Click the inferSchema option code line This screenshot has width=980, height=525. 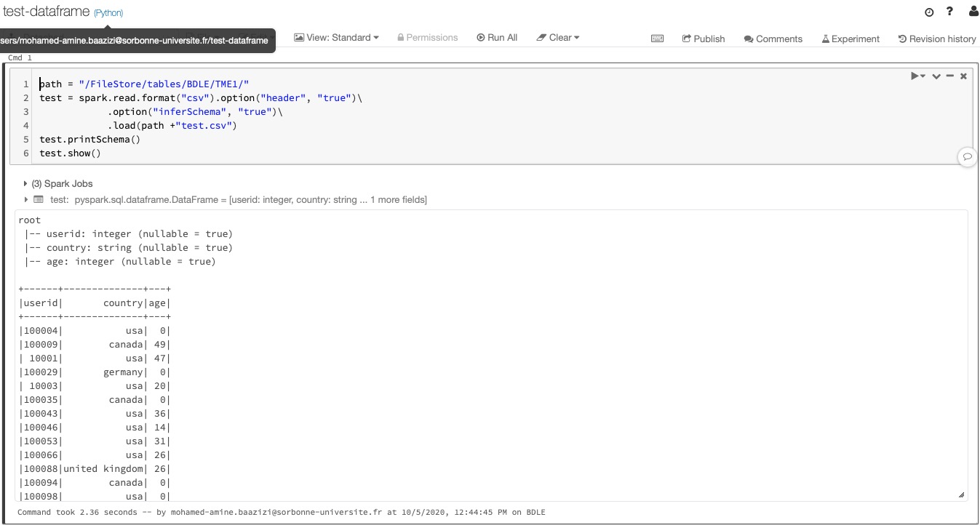point(195,112)
